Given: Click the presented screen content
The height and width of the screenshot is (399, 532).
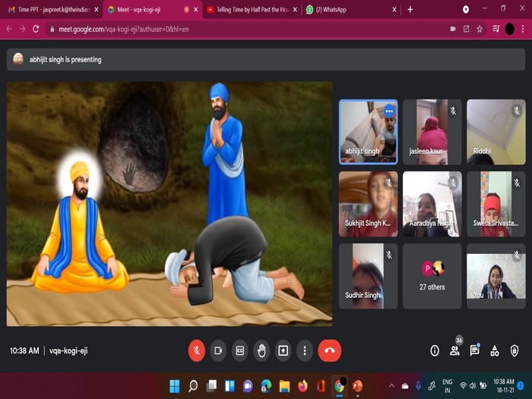Looking at the screenshot, I should click(x=169, y=204).
